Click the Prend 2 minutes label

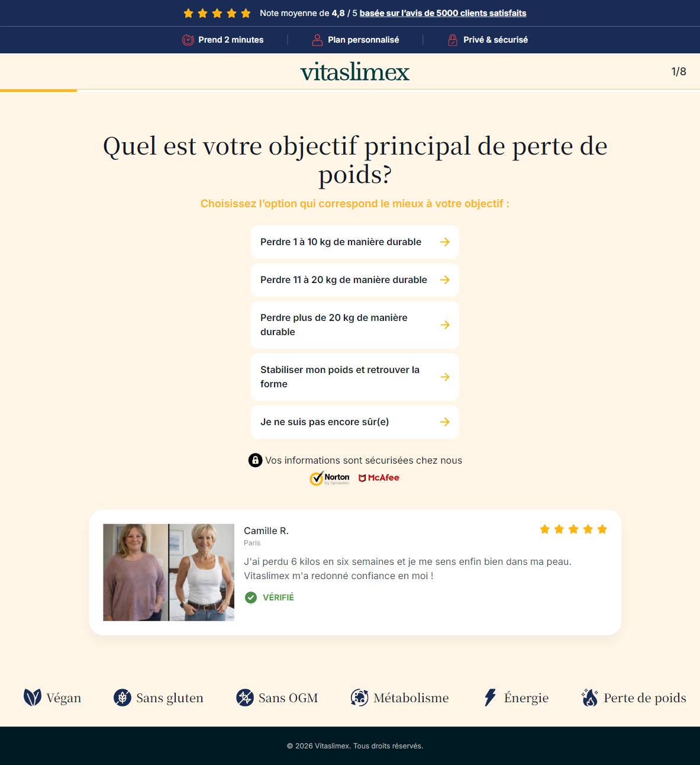[x=231, y=40]
